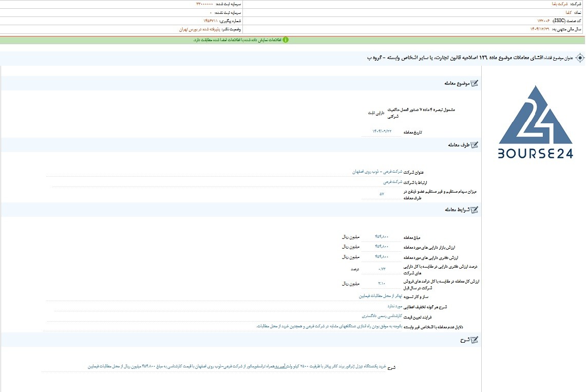Click the transaction date ۱۴۰۴/۰۹/۲۲

[x=382, y=132]
